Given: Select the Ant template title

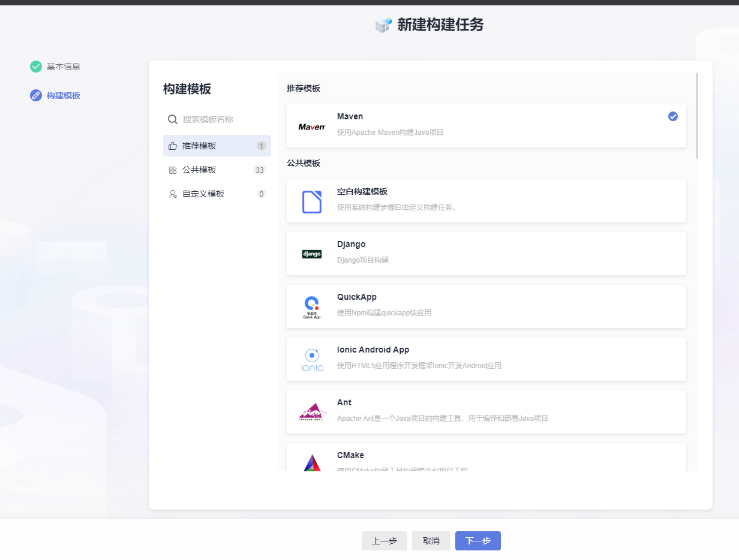Looking at the screenshot, I should (x=344, y=402).
